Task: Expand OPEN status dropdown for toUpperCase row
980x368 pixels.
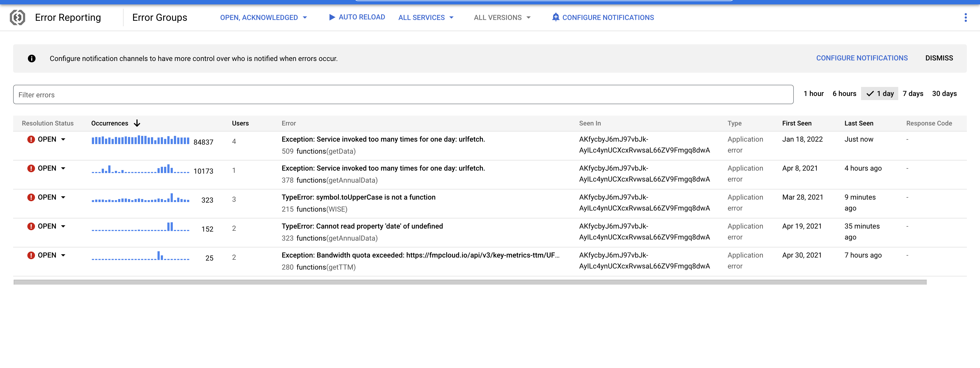Action: (63, 197)
